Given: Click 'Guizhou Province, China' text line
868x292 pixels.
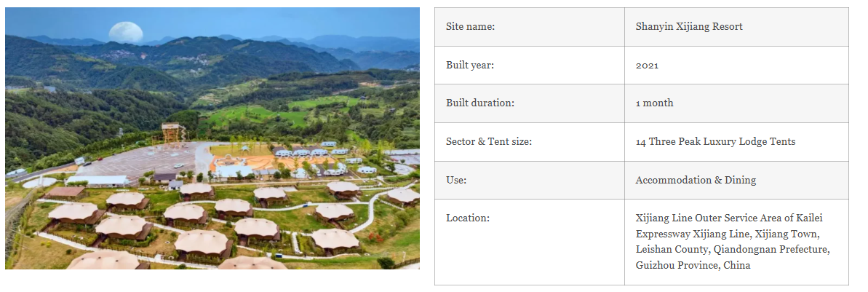Looking at the screenshot, I should (693, 265).
